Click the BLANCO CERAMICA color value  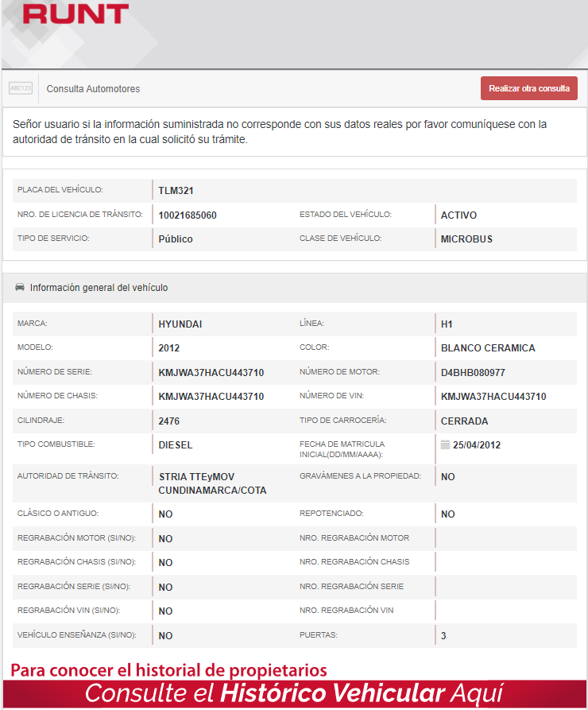tap(488, 348)
